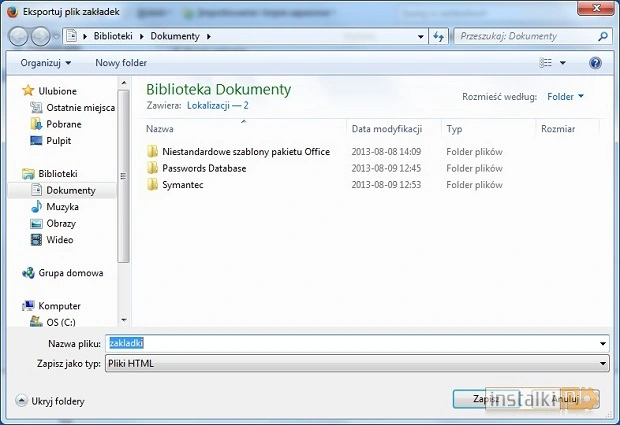Select OS (C:) drive
Viewport: 620px width, 425px height.
point(60,322)
